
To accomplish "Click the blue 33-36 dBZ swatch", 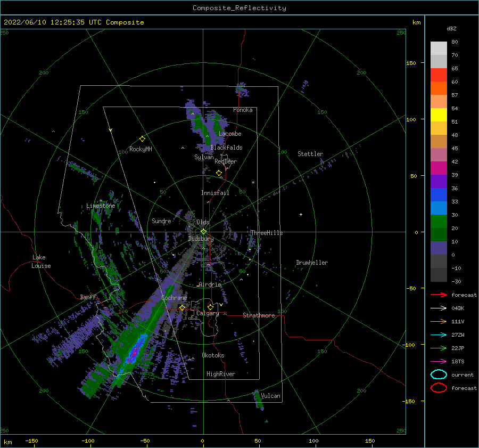I will [x=439, y=195].
